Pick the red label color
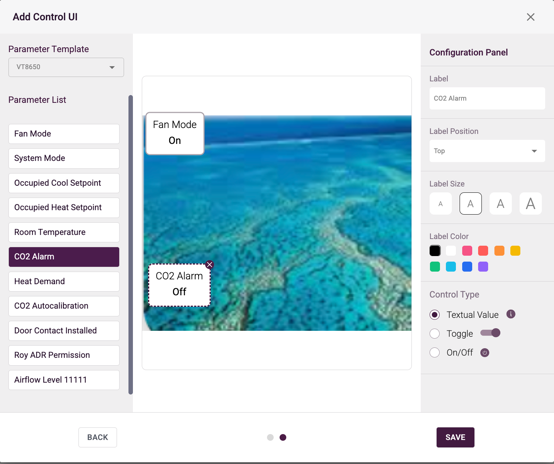Image resolution: width=554 pixels, height=464 pixels. click(483, 251)
